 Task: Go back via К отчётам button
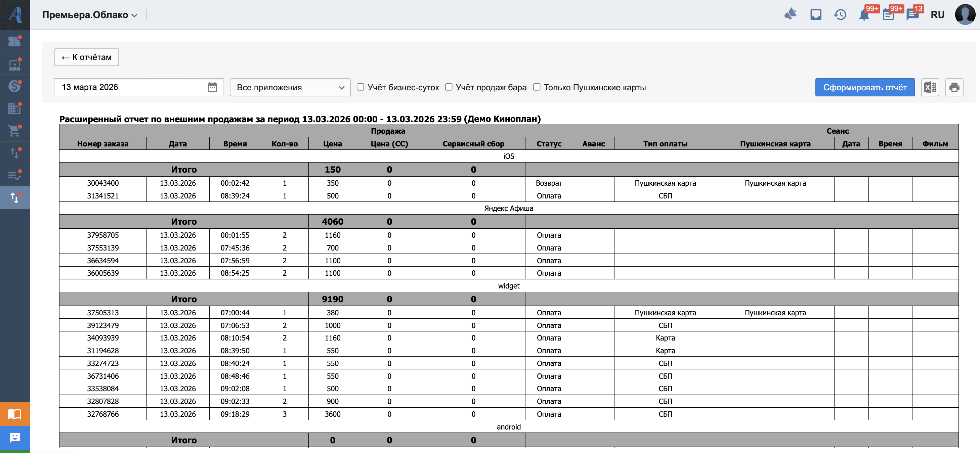86,57
